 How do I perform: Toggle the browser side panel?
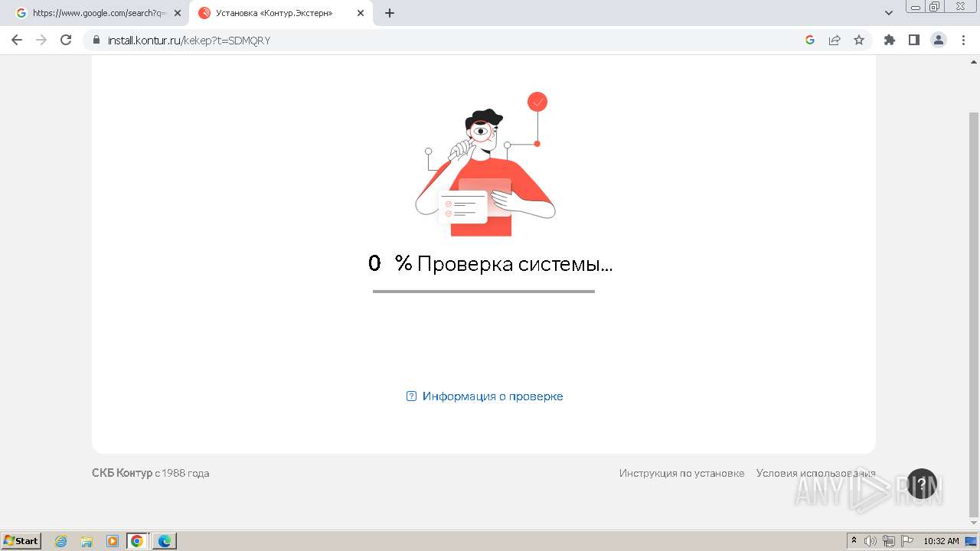(x=913, y=40)
